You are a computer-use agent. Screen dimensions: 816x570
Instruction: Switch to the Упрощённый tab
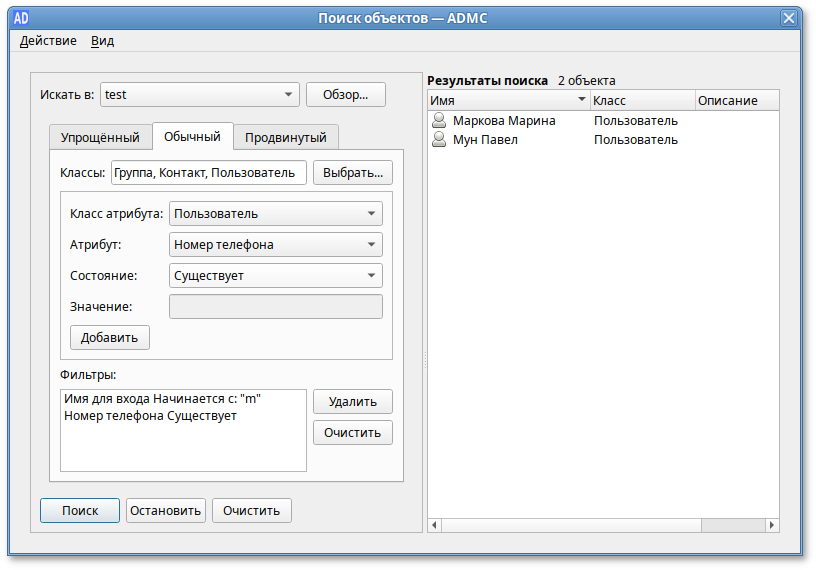coord(100,137)
